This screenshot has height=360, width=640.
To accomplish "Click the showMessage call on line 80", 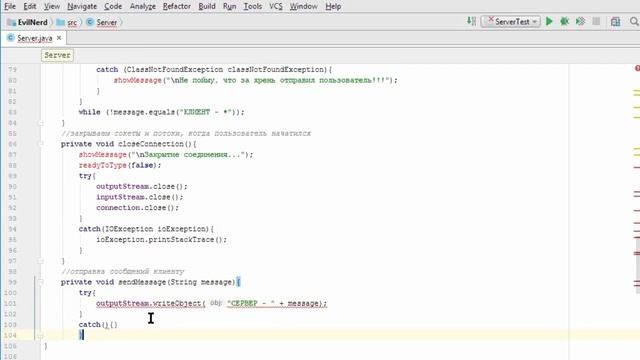I will coord(256,80).
